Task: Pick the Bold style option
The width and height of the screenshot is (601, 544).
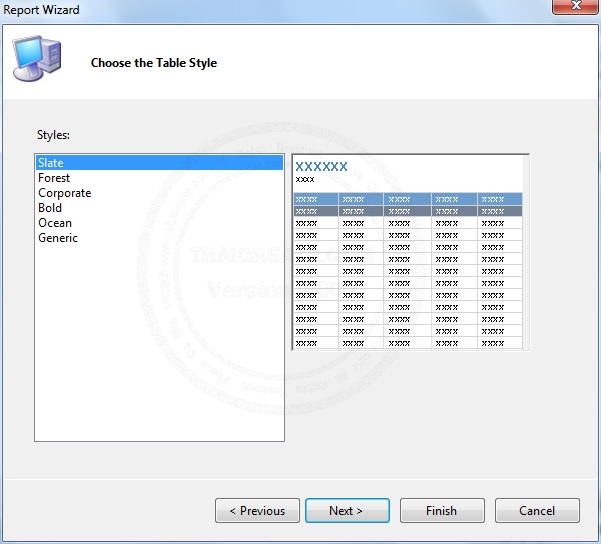Action: (x=50, y=208)
